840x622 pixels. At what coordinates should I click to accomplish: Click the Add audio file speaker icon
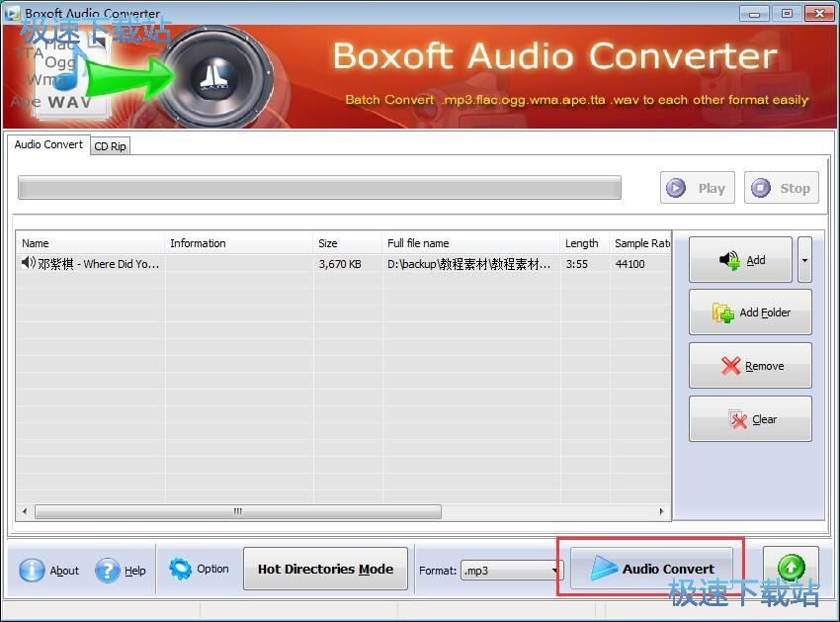[730, 260]
